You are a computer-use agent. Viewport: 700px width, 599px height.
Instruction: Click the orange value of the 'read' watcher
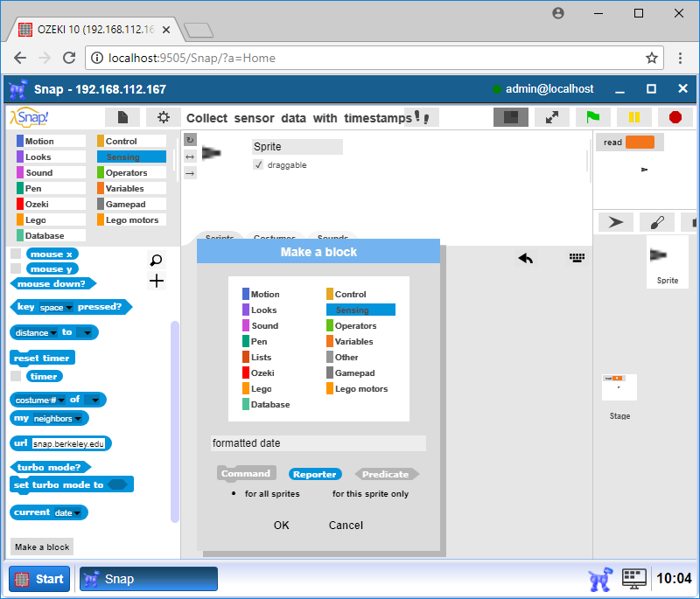coord(640,142)
